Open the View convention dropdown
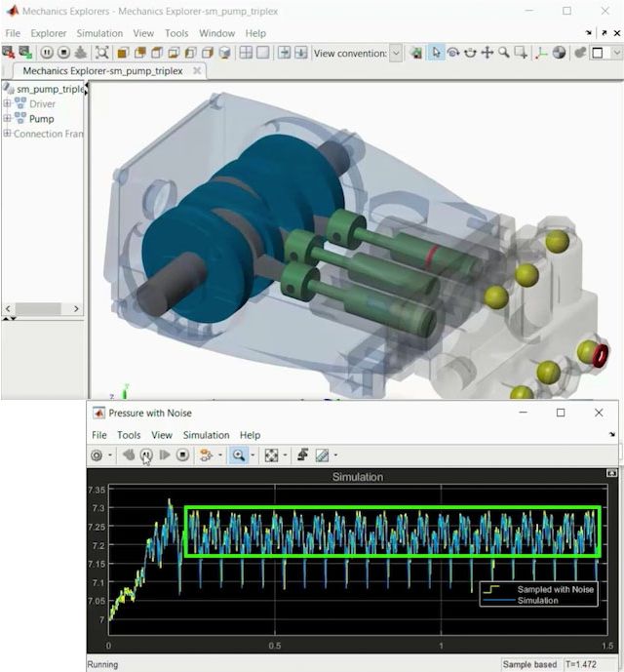The height and width of the screenshot is (672, 624). pyautogui.click(x=395, y=53)
